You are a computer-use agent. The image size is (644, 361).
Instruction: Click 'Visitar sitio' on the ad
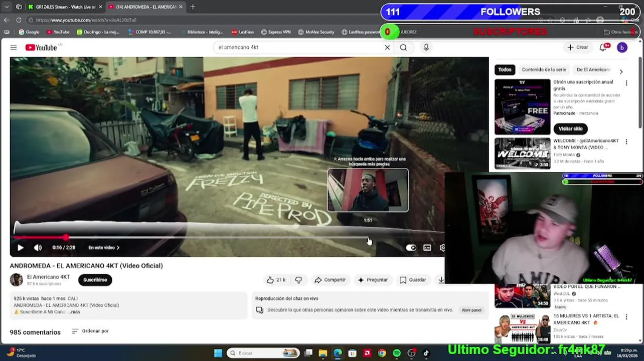[x=570, y=129]
